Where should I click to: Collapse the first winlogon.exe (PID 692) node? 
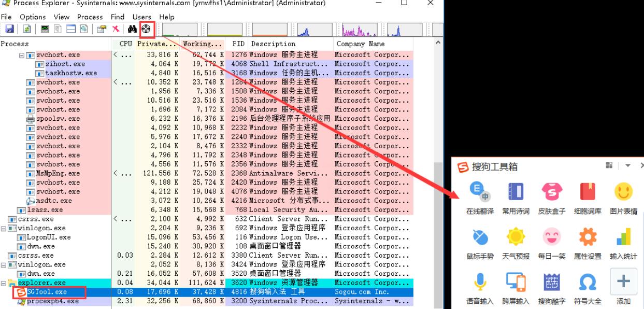[3, 228]
